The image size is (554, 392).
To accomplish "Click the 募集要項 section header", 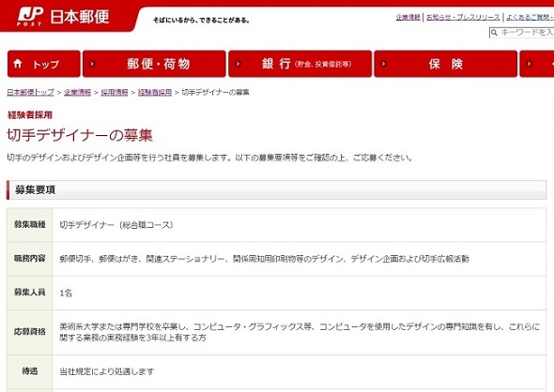I will pos(276,189).
